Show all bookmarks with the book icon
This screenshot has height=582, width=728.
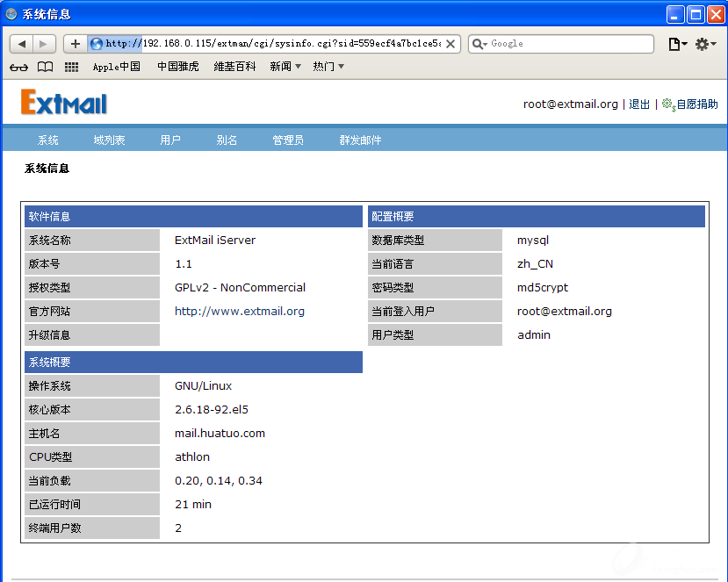[x=45, y=67]
